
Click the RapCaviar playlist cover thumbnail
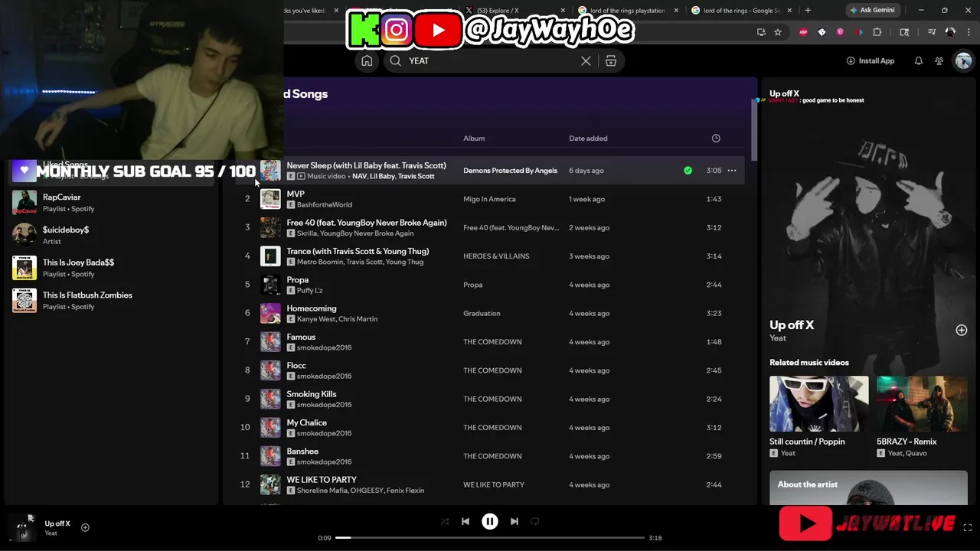click(x=24, y=203)
